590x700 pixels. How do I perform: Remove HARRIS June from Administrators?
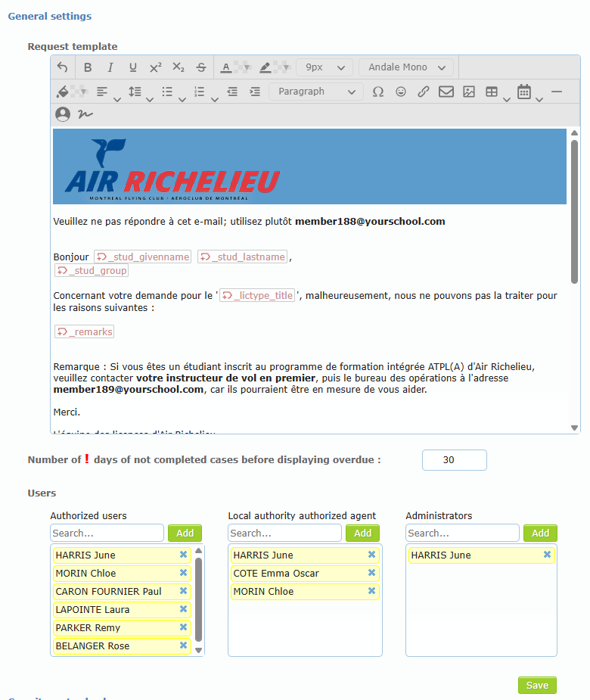click(x=547, y=555)
